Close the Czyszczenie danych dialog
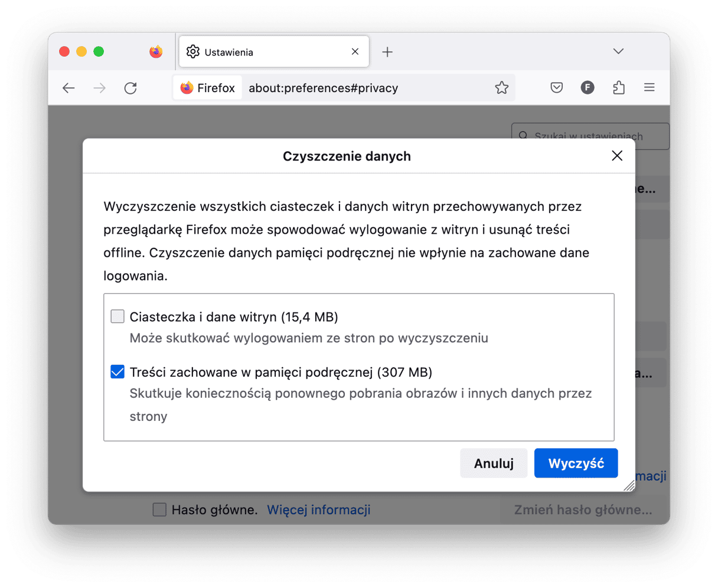Screen dimensions: 718x588 coord(617,156)
